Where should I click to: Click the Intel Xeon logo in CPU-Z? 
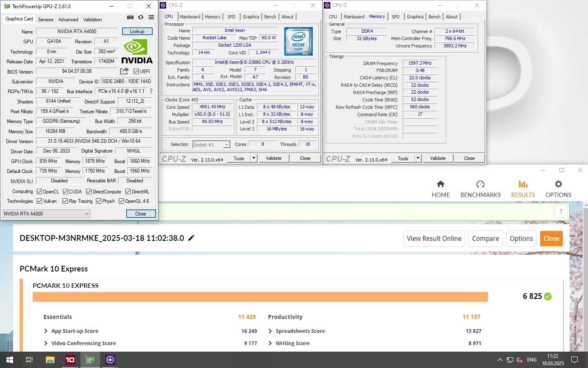[298, 41]
